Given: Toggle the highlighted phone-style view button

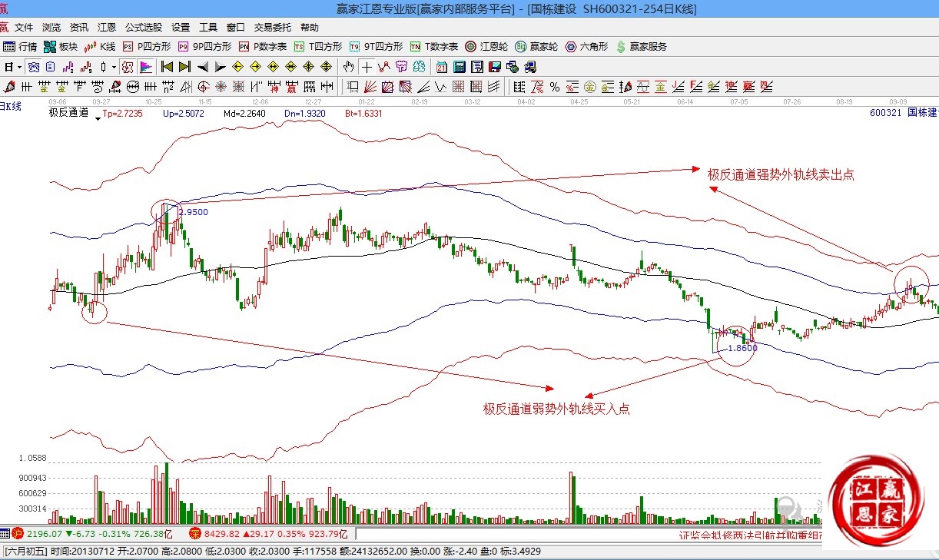Looking at the screenshot, I should [34, 67].
